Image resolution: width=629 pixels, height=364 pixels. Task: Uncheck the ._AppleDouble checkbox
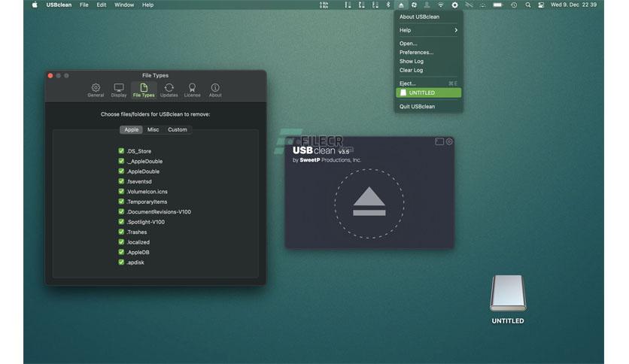point(121,161)
